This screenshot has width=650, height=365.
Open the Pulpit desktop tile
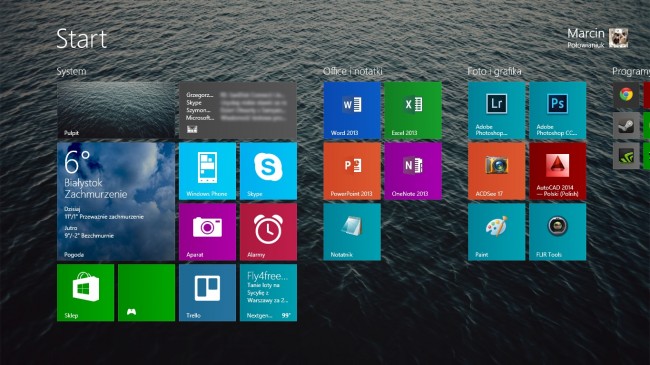coord(116,110)
